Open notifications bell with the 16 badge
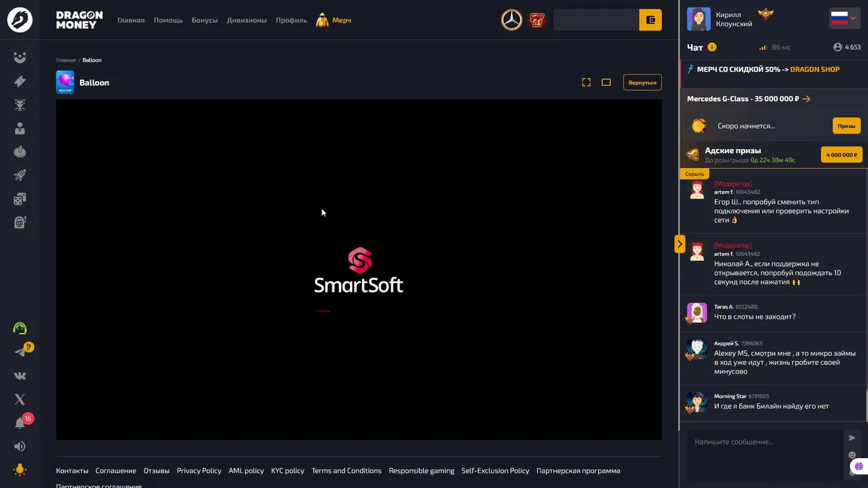 pos(20,423)
